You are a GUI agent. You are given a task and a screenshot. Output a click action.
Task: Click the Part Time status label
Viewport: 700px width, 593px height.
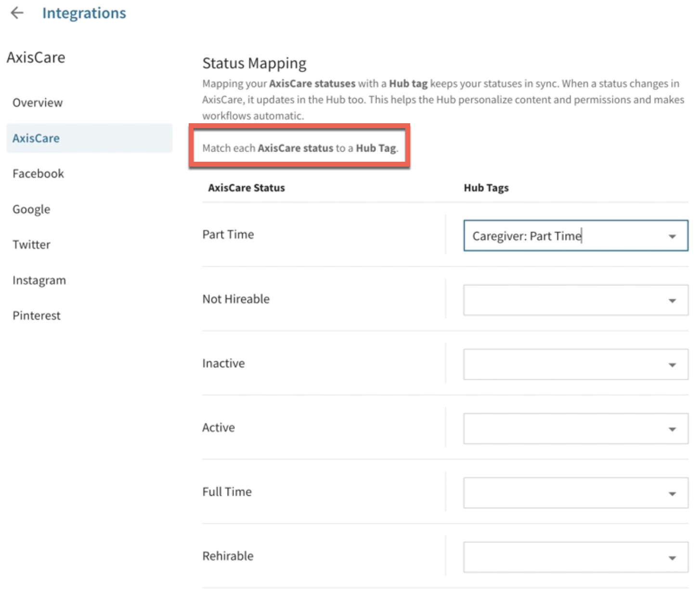click(x=228, y=234)
